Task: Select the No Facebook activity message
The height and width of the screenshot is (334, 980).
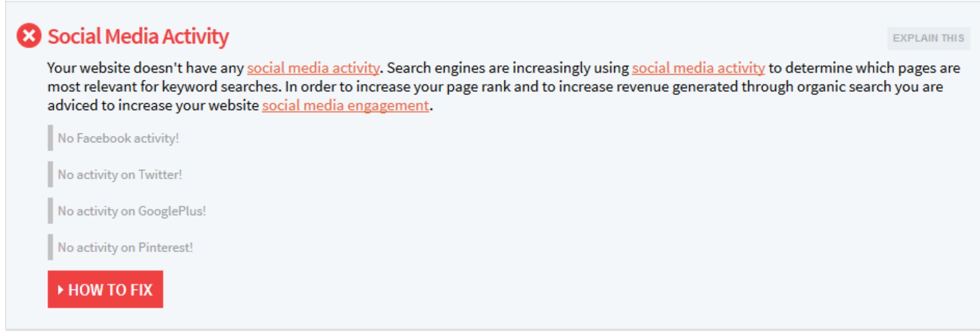Action: click(118, 138)
